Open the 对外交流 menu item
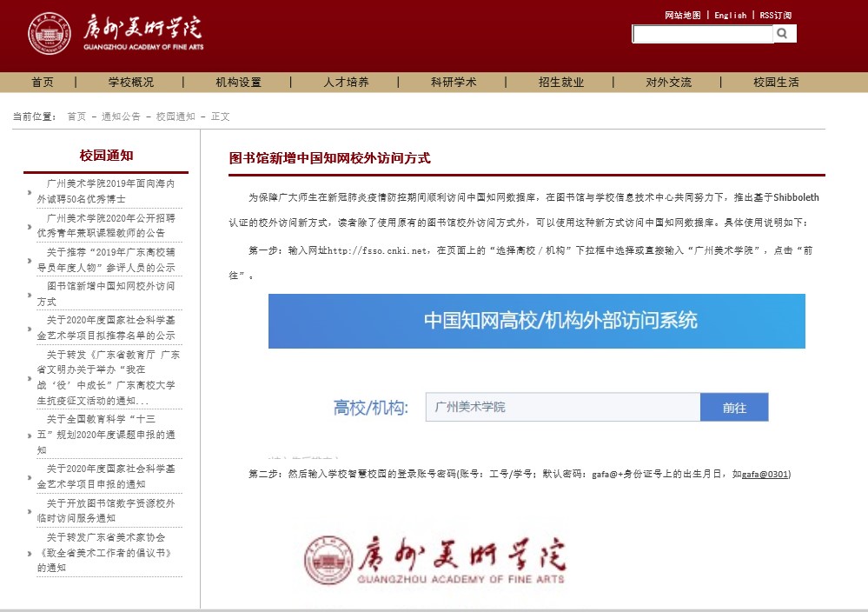 (668, 83)
